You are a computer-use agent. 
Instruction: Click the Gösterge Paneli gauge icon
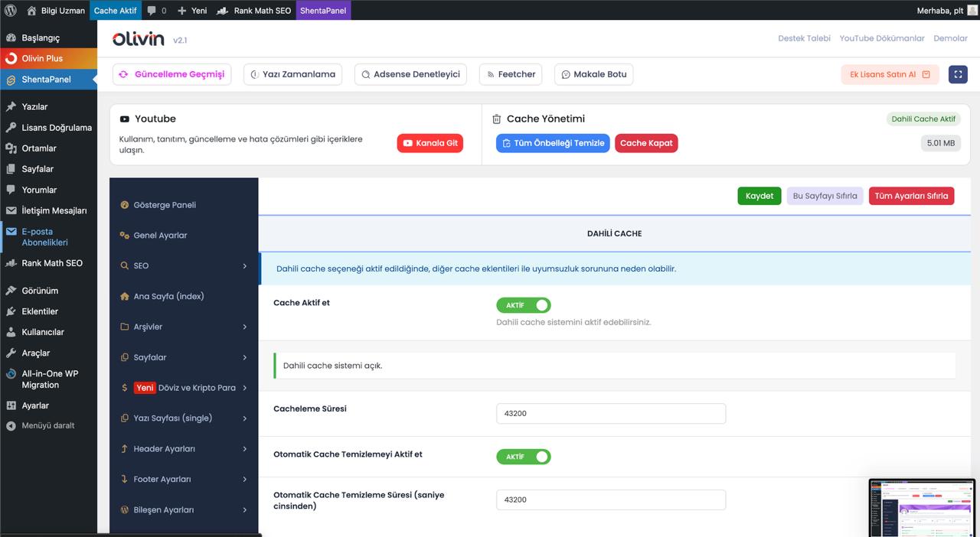[x=125, y=205]
